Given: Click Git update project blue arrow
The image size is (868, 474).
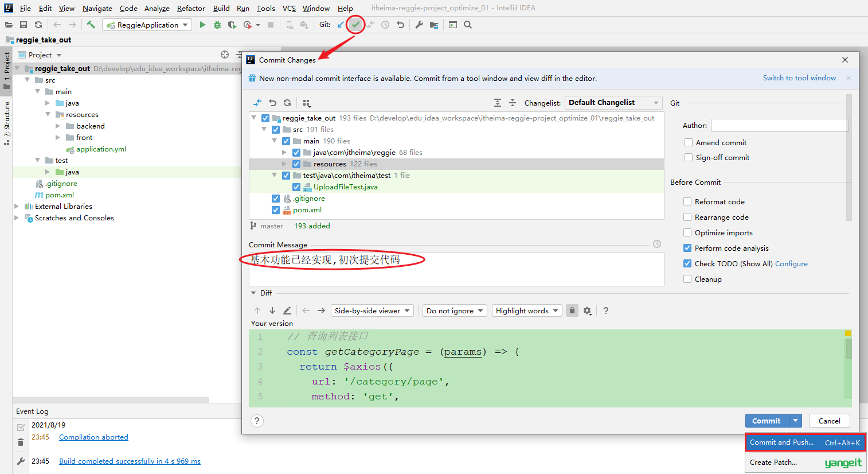Looking at the screenshot, I should pyautogui.click(x=341, y=25).
